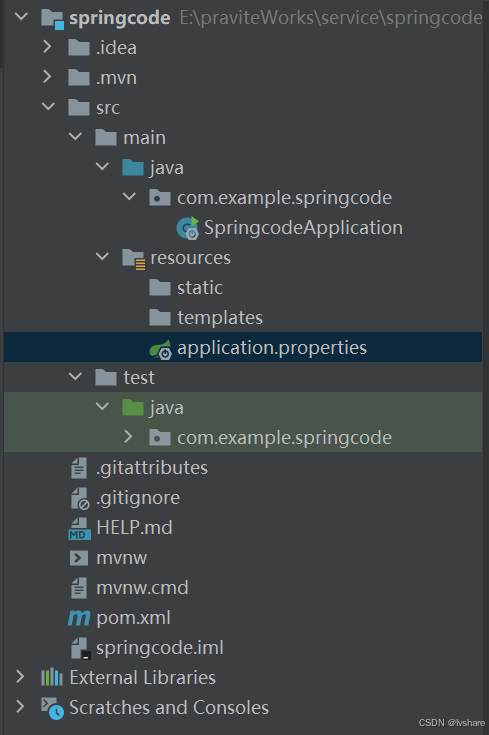Click the templates folder icon
The height and width of the screenshot is (735, 489).
point(159,318)
